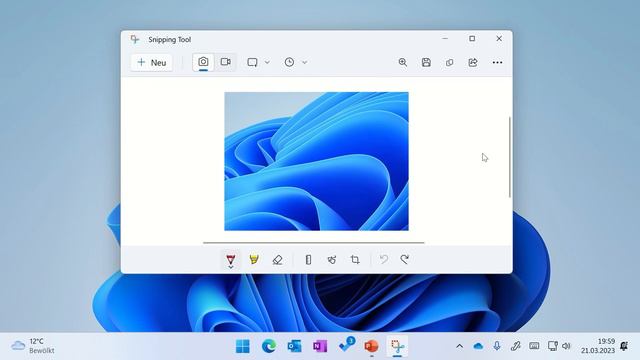640x360 pixels.
Task: Open Outlook from the taskbar
Action: pos(294,347)
